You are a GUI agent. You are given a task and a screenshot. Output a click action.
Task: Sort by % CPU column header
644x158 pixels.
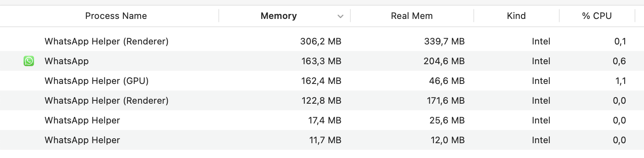tap(597, 16)
